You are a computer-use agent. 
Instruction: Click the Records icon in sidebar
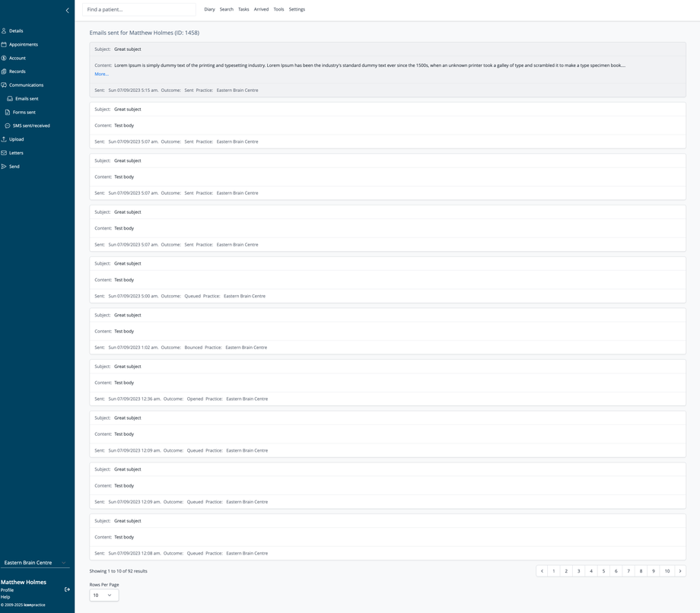click(4, 71)
